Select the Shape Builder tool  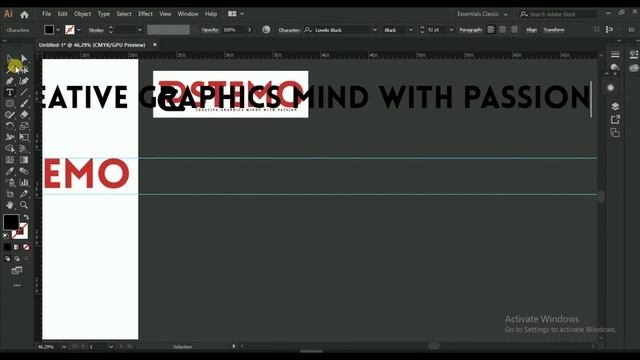tap(10, 149)
